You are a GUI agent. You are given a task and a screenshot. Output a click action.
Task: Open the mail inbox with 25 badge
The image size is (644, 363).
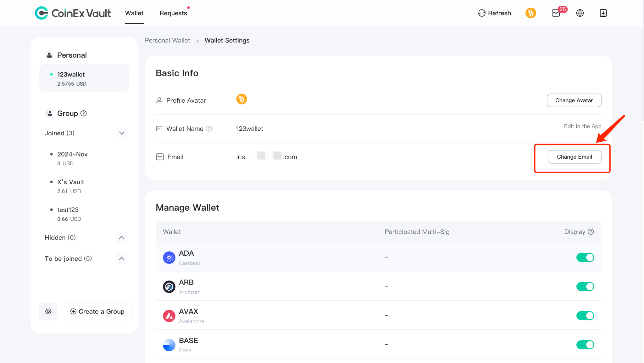click(556, 13)
